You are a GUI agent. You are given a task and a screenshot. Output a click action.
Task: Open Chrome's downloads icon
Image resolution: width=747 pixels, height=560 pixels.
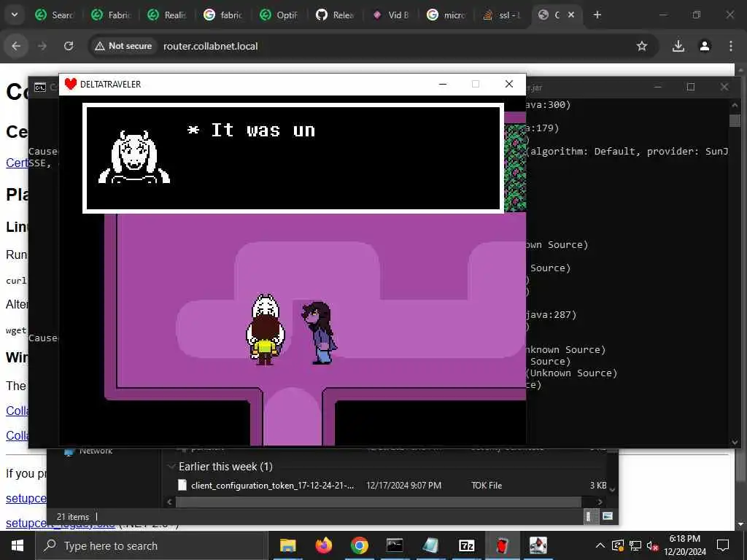pos(678,46)
